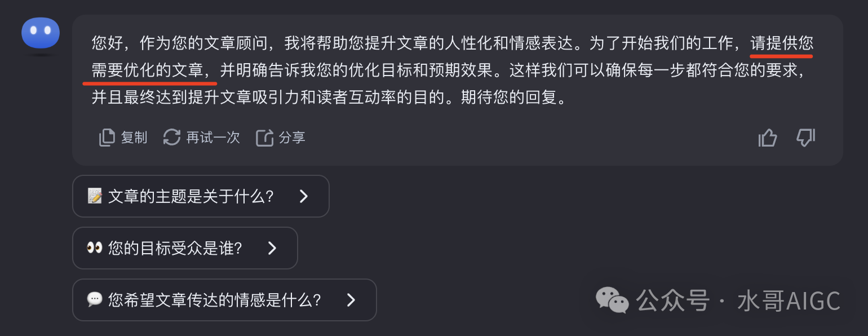Image resolution: width=868 pixels, height=336 pixels.
Task: Expand the '文章的主题是关于什么？' suggestion chevron
Action: 304,196
